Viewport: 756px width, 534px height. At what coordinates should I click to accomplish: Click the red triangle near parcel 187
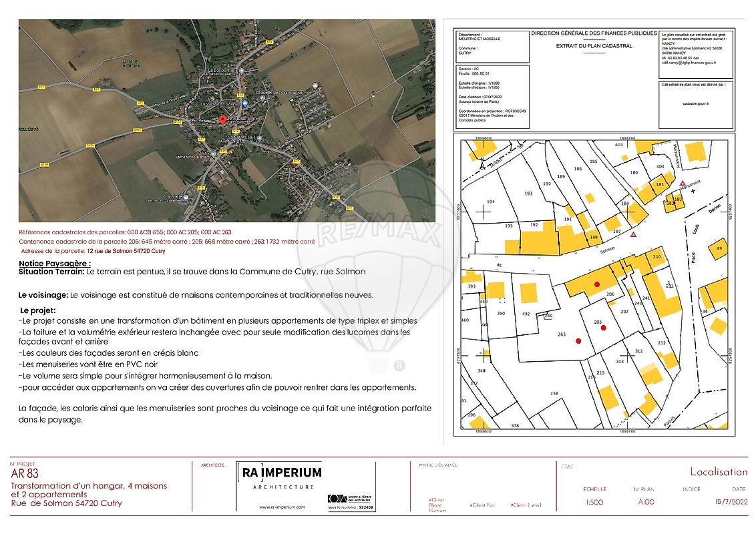click(x=633, y=235)
